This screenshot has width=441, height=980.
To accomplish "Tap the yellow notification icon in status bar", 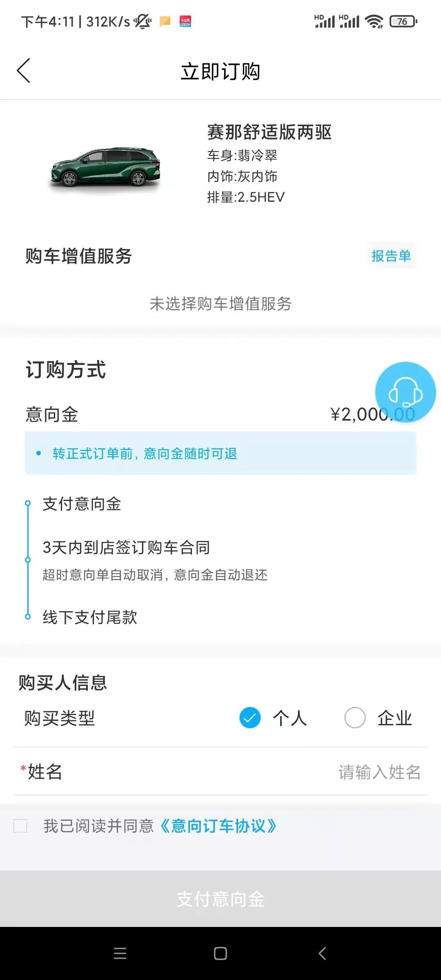I will [x=165, y=21].
